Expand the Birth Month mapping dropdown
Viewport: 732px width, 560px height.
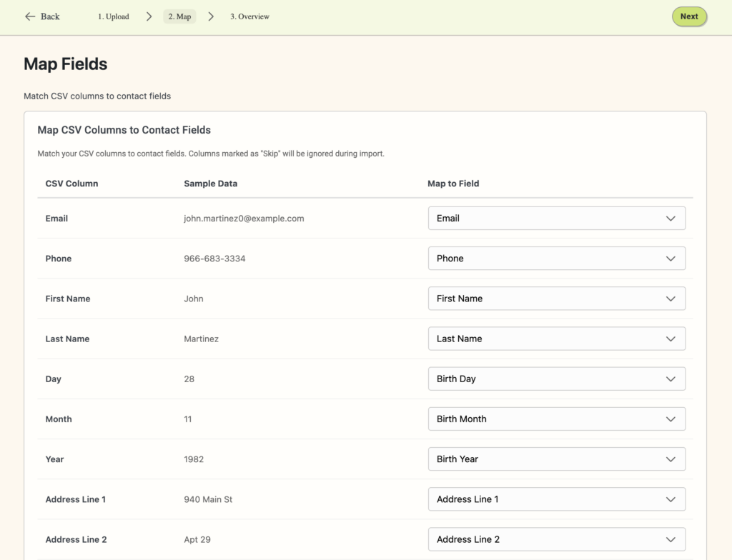click(x=556, y=419)
